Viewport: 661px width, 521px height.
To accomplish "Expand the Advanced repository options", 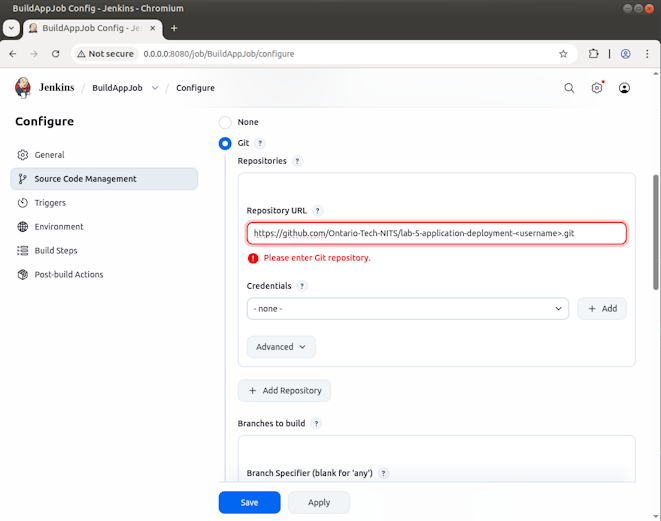I will tap(281, 347).
